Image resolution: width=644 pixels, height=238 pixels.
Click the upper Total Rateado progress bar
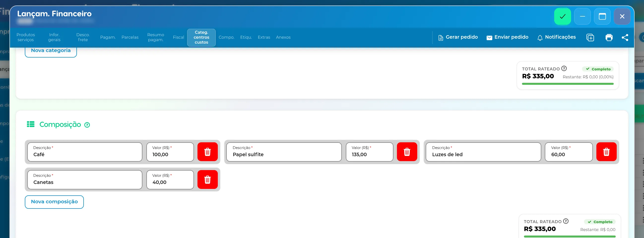point(568,84)
